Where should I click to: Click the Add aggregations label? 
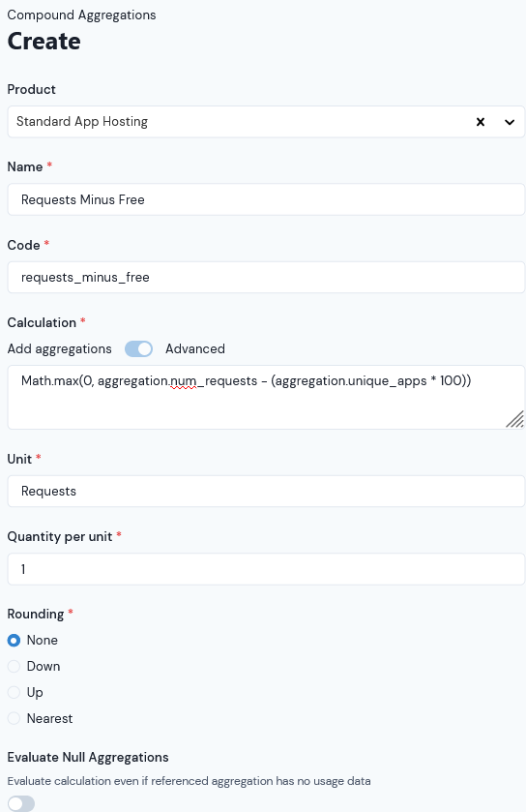pos(60,349)
